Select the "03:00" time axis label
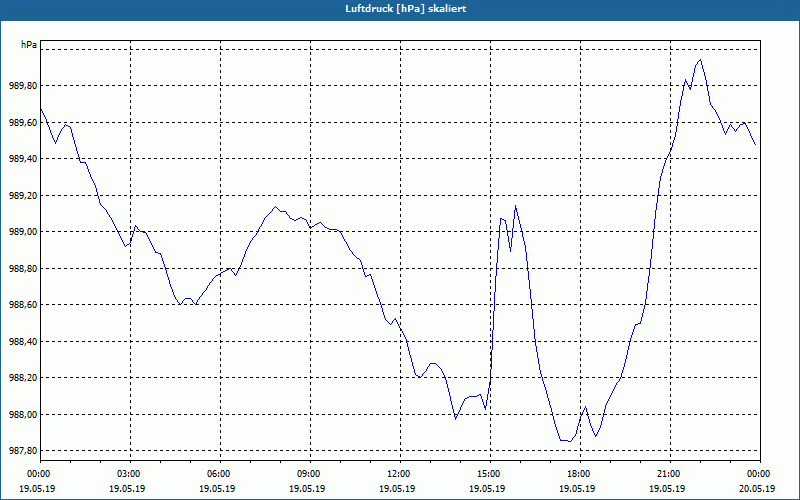This screenshot has width=800, height=500. (x=127, y=474)
